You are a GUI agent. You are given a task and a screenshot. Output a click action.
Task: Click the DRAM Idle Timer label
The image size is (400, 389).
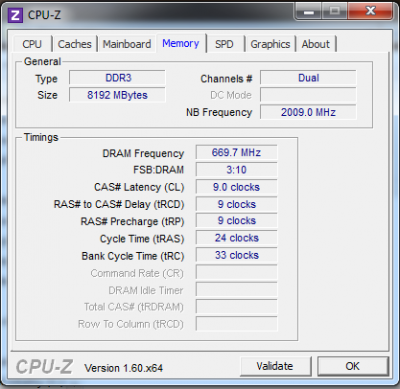click(x=146, y=290)
